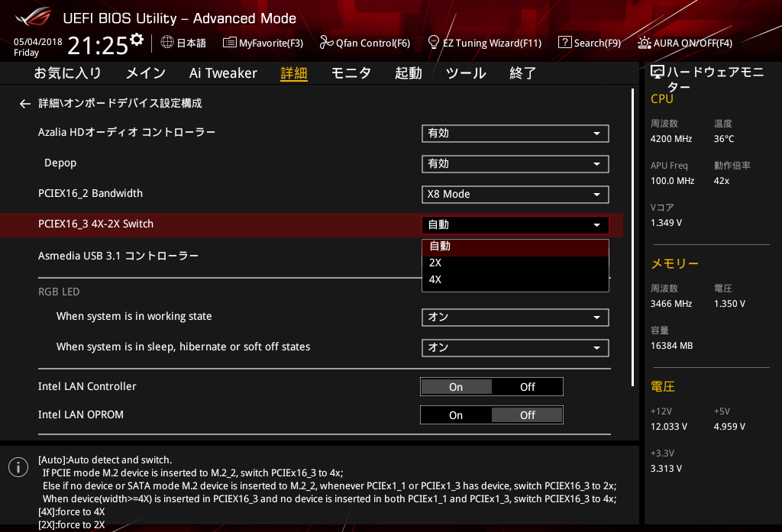This screenshot has width=782, height=532.
Task: Choose 4X from the open dropdown list
Action: click(435, 279)
